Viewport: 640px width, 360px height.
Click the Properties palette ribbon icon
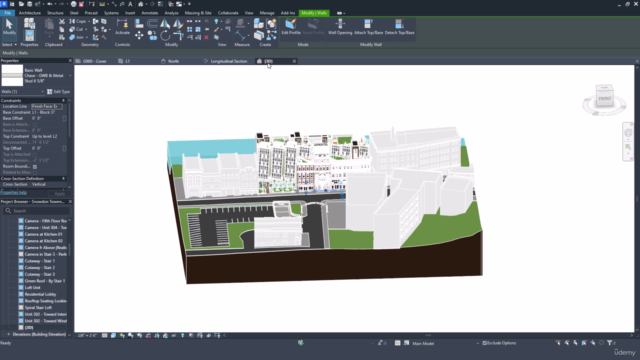click(29, 36)
